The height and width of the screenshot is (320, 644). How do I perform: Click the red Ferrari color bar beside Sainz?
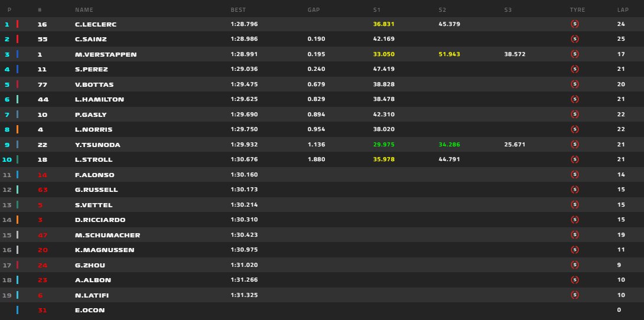tap(18, 39)
